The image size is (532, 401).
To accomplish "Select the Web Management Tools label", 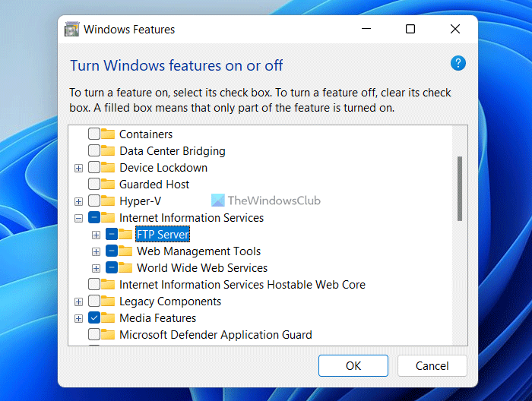I will (x=198, y=251).
